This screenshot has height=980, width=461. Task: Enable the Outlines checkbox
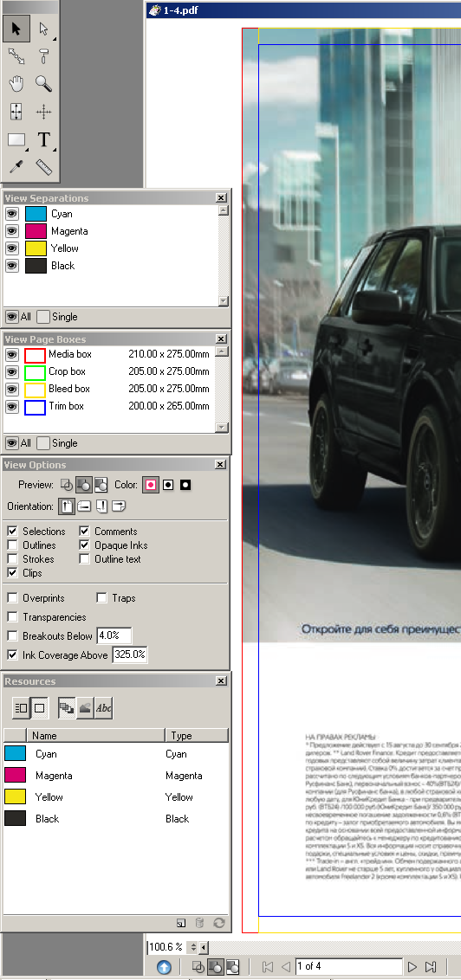12,545
